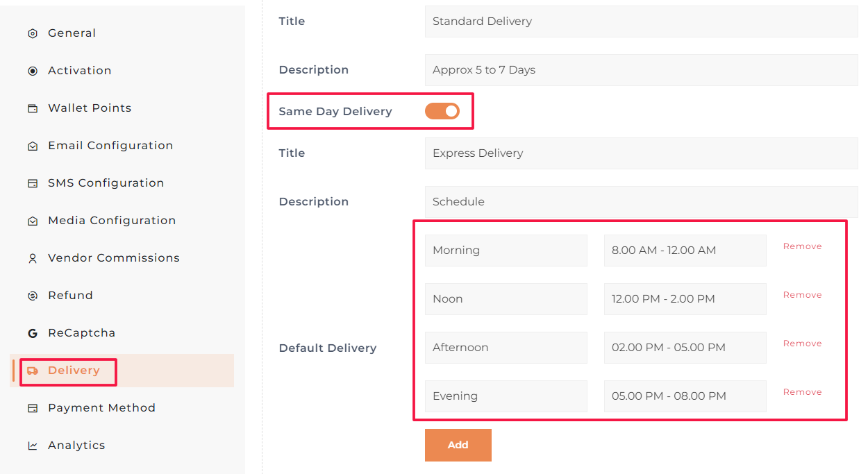Click the Vendor Commissions person icon

pyautogui.click(x=33, y=258)
